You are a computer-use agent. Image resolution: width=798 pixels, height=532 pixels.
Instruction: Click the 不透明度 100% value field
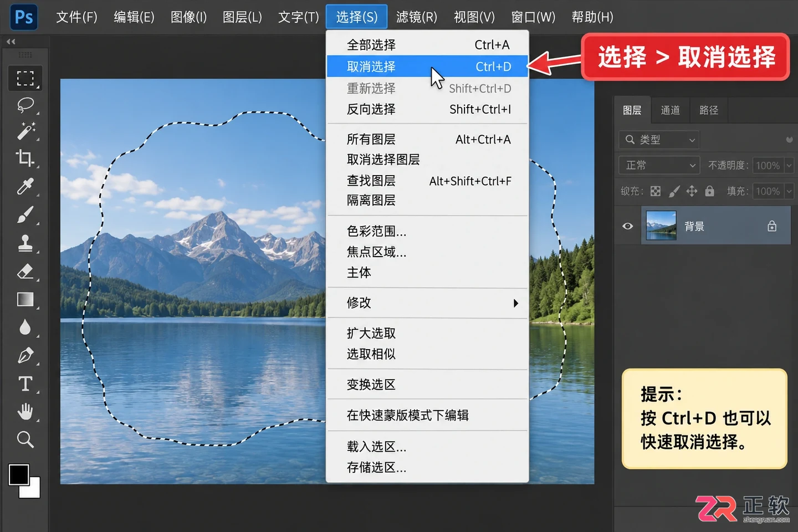coord(768,165)
